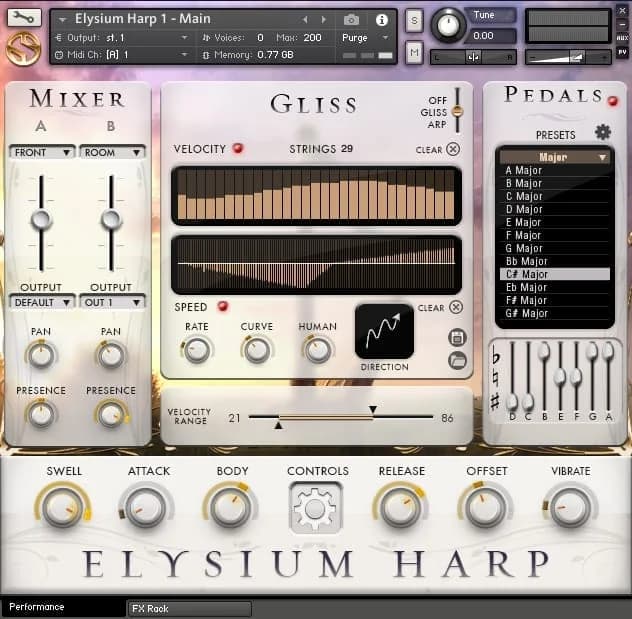The width and height of the screenshot is (632, 619).
Task: Click the velocity range lower marker
Action: 278,425
